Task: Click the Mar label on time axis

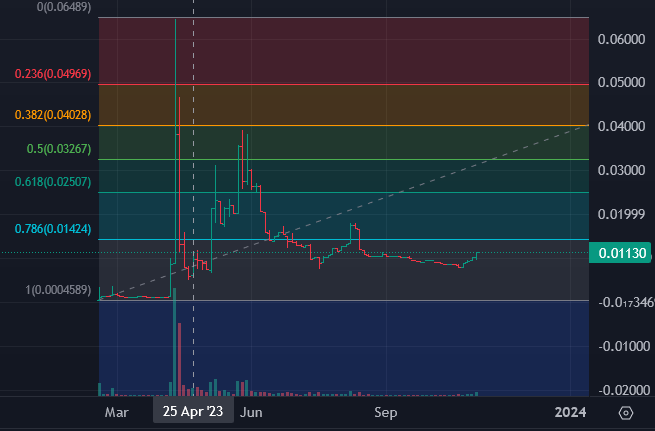Action: pos(117,413)
